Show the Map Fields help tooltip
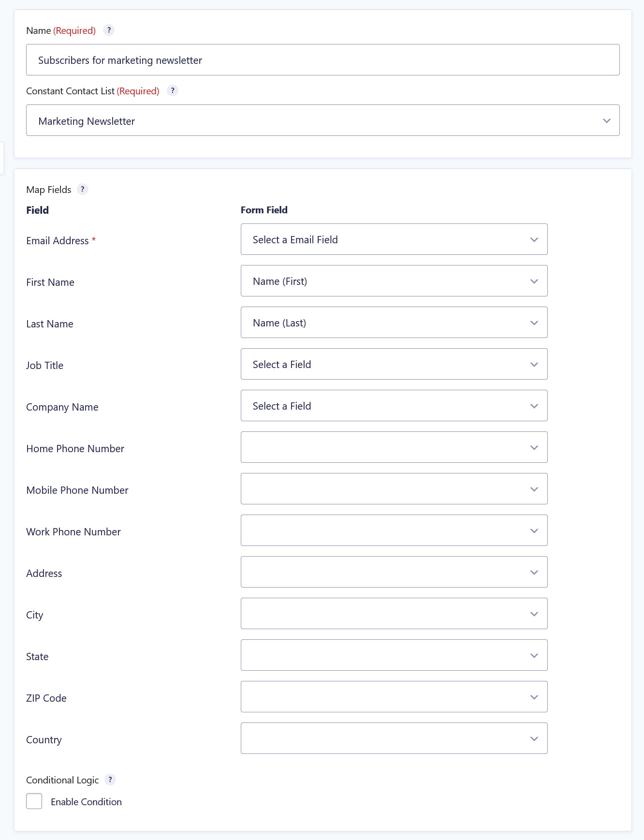 [x=83, y=189]
